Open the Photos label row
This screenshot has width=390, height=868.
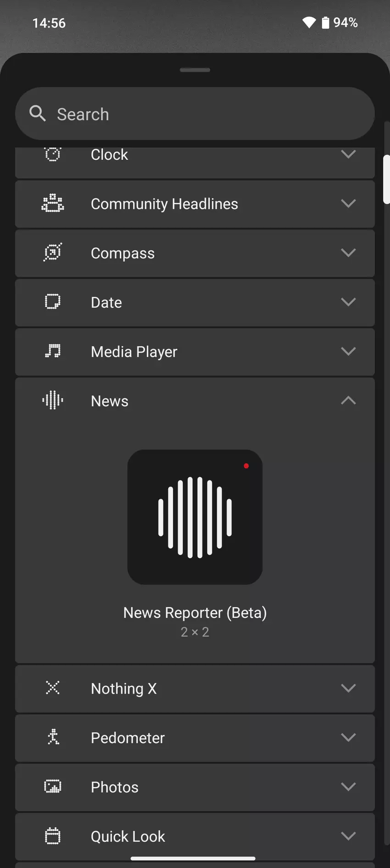[x=115, y=787]
